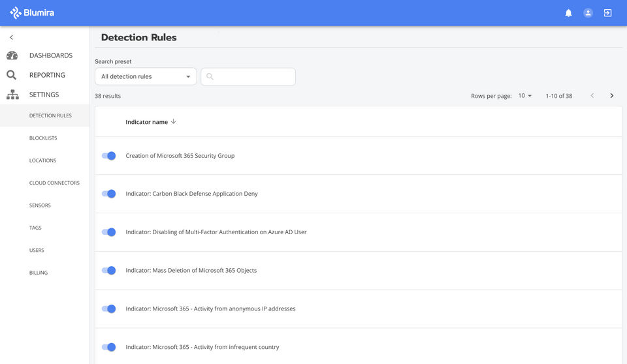Image resolution: width=627 pixels, height=364 pixels.
Task: Click the Indicator name column header
Action: tap(147, 122)
